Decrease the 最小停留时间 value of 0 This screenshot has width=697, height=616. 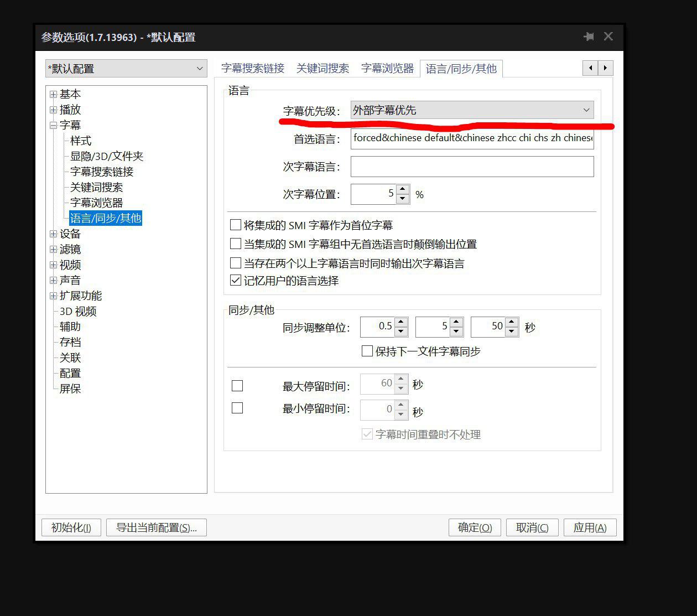402,415
